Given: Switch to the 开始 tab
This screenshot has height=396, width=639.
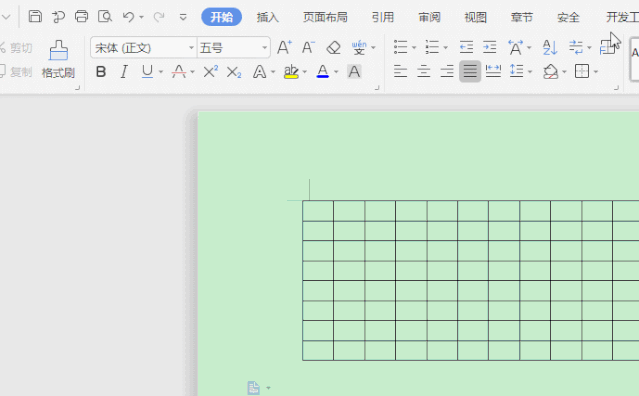Looking at the screenshot, I should tap(222, 17).
